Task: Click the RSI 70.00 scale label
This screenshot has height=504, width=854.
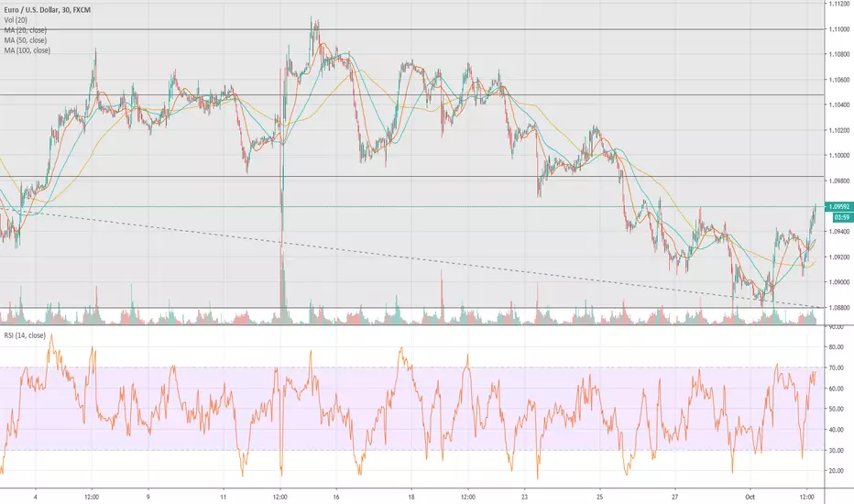Action: 836,367
